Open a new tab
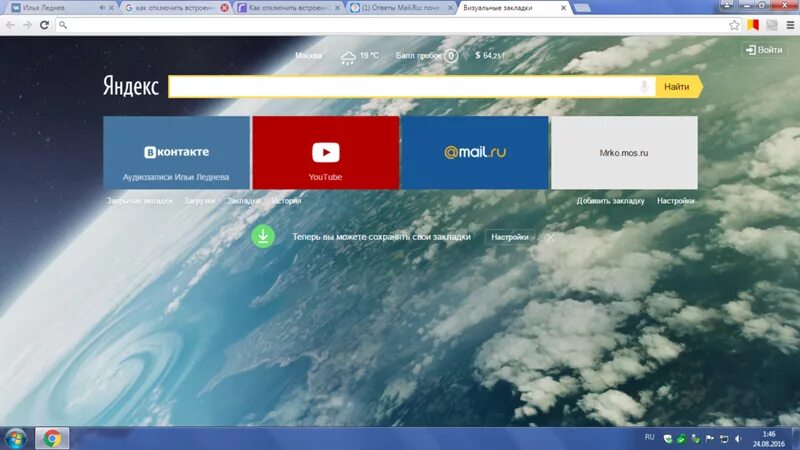This screenshot has height=450, width=800. tap(582, 8)
